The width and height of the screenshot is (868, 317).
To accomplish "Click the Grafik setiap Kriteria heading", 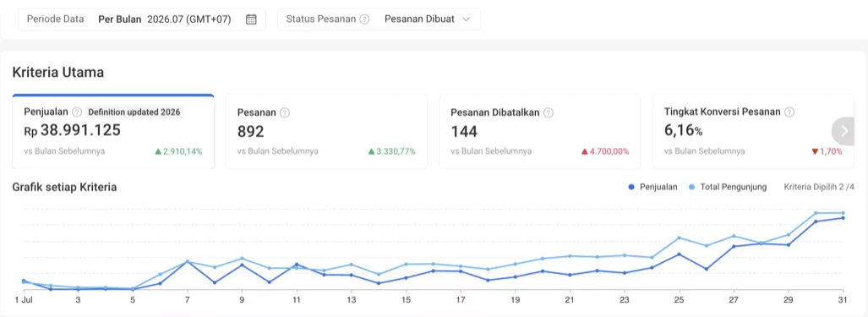I will click(x=64, y=187).
